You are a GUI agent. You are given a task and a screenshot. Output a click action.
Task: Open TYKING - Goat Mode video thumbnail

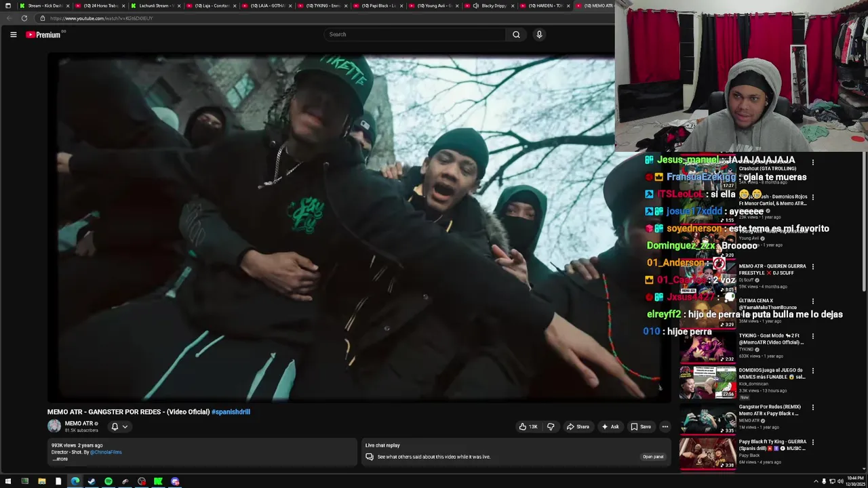707,348
